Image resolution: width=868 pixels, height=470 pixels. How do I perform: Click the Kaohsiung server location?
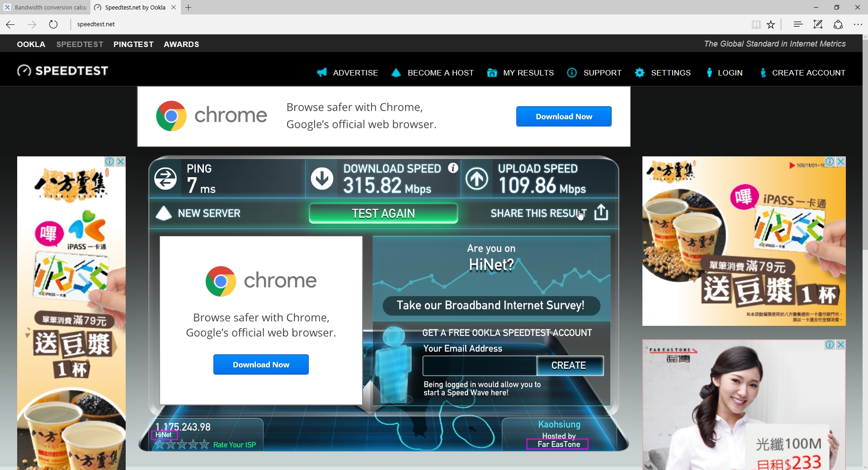(559, 424)
